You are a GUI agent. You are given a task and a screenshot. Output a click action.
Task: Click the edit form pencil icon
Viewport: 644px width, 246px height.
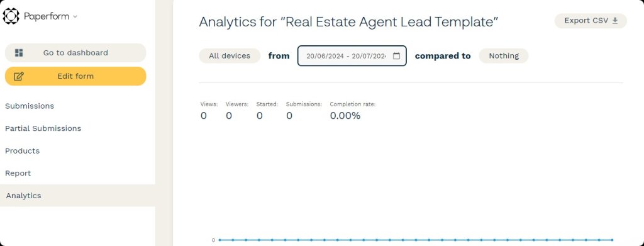tap(19, 76)
